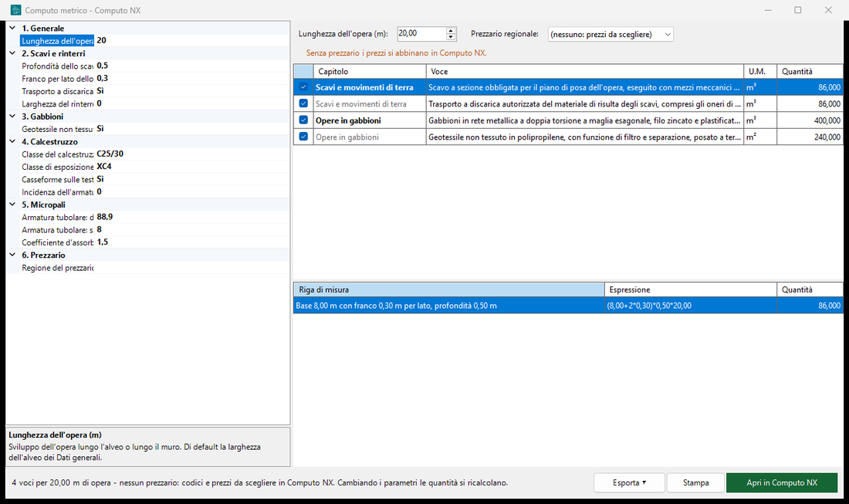Decrease Lunghezza dell'opera with down arrow
This screenshot has height=504, width=849.
click(451, 37)
